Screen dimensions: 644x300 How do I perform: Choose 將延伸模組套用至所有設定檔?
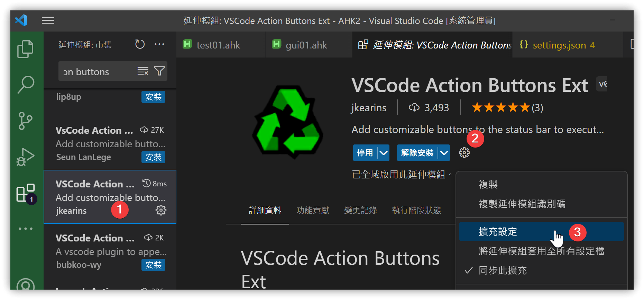[542, 251]
